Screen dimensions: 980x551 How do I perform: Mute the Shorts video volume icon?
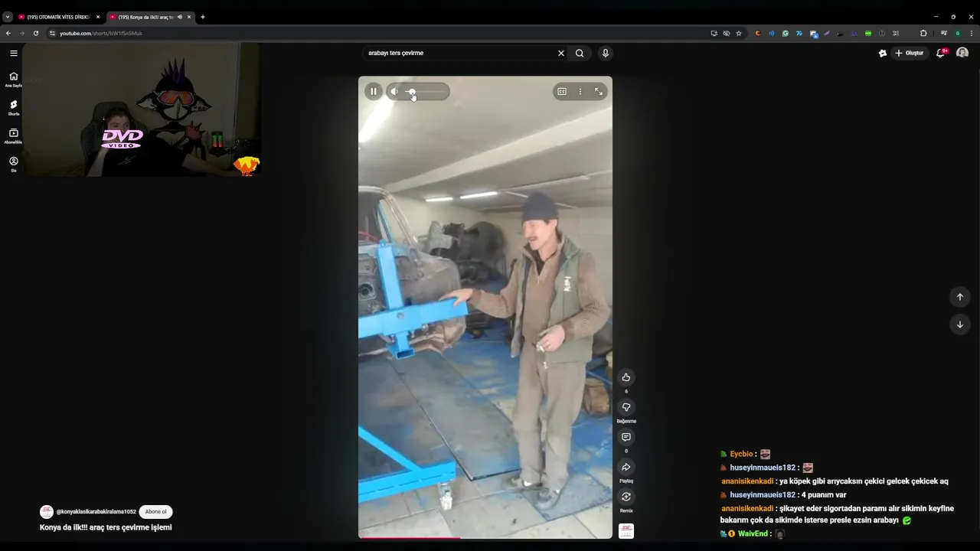(394, 91)
